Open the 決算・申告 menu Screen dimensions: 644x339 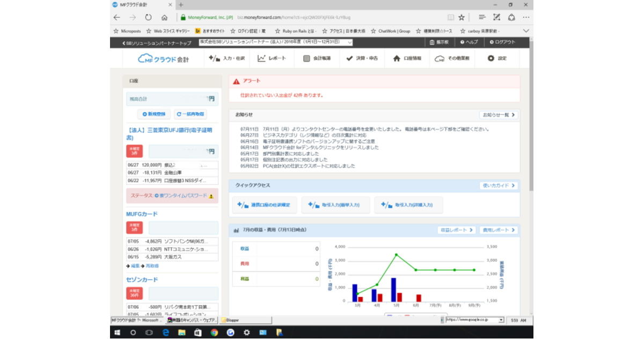click(362, 59)
